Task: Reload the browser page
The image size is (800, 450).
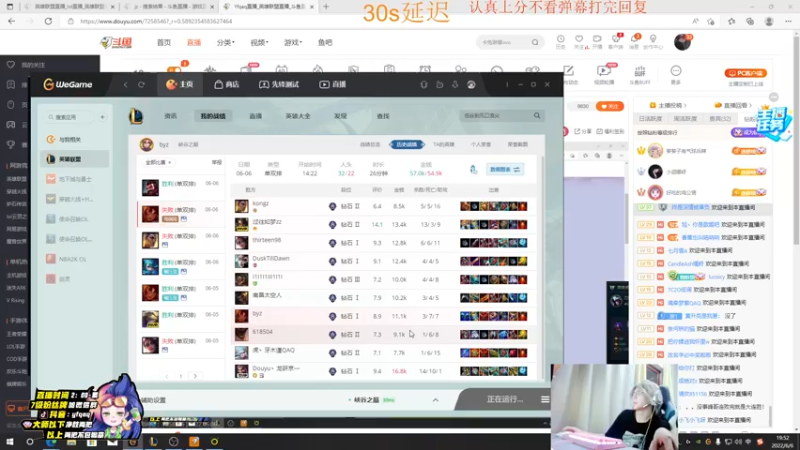Action: [x=48, y=21]
